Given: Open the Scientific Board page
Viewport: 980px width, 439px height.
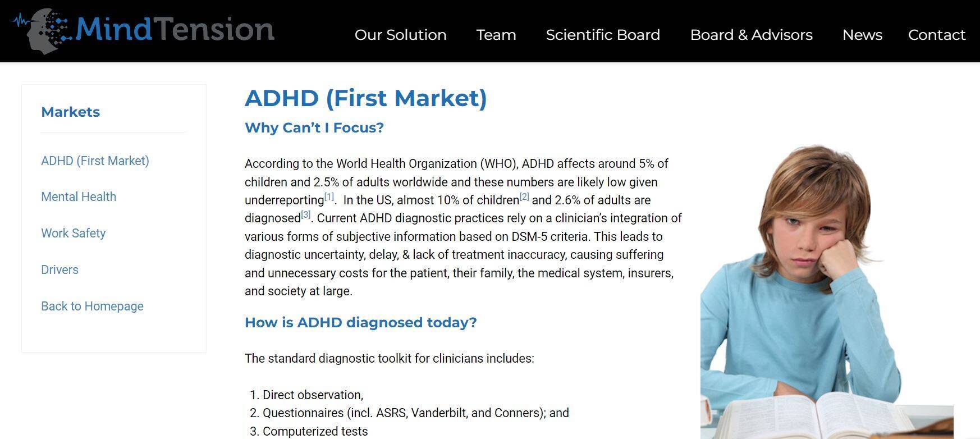Looking at the screenshot, I should pos(602,35).
